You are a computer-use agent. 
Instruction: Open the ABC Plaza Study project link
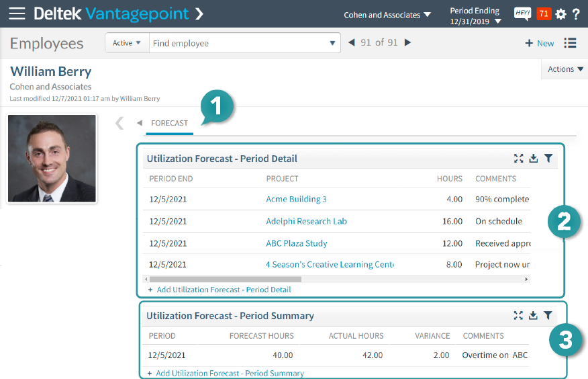(x=297, y=243)
